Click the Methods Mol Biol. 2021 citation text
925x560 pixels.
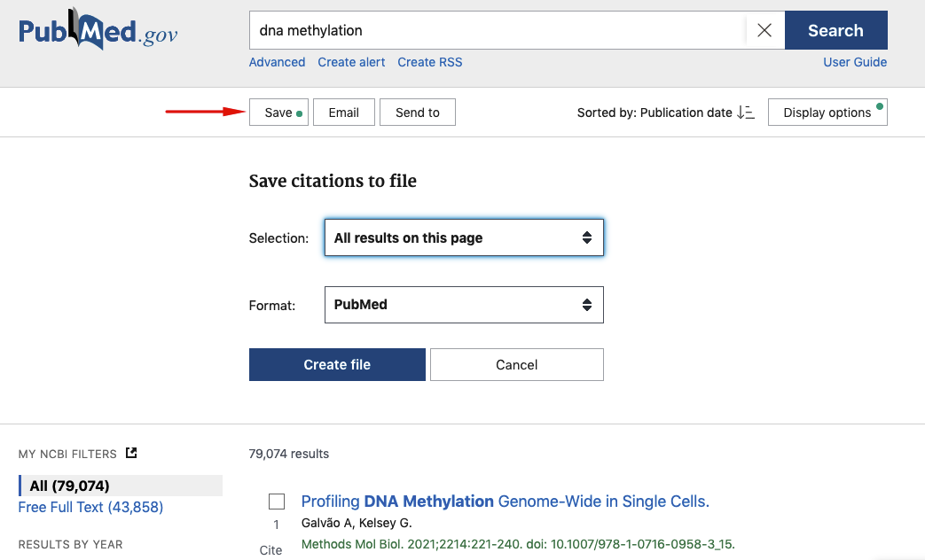(x=519, y=544)
